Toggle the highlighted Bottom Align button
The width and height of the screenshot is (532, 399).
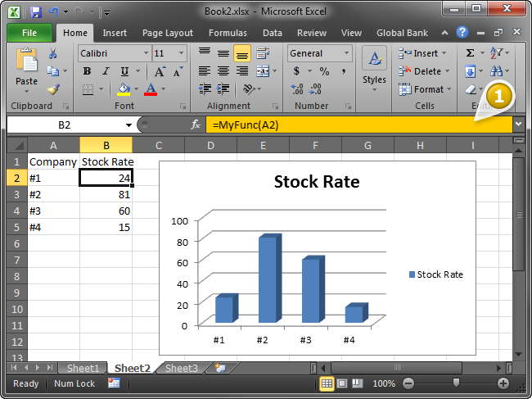[x=242, y=53]
